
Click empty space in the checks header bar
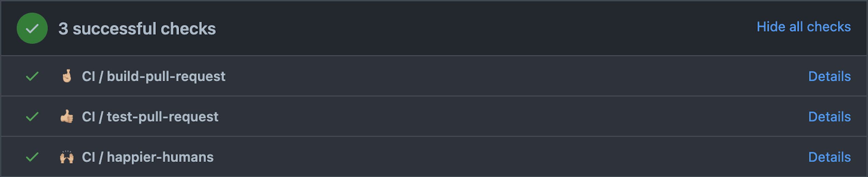click(477, 28)
